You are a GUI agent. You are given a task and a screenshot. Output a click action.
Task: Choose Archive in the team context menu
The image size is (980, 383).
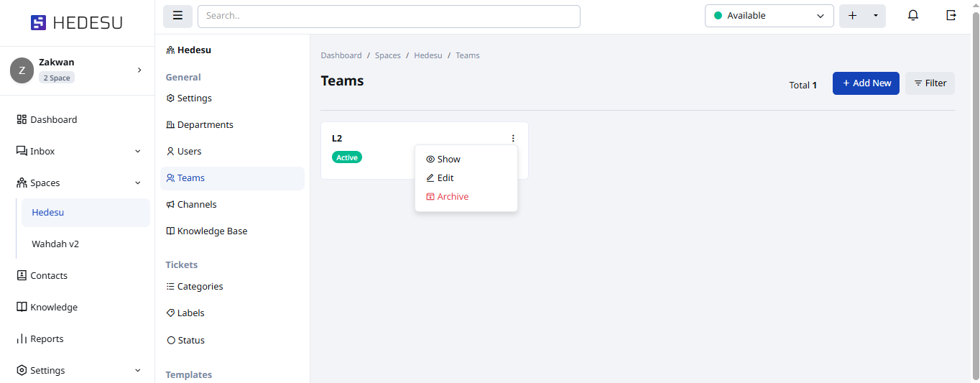coord(447,197)
